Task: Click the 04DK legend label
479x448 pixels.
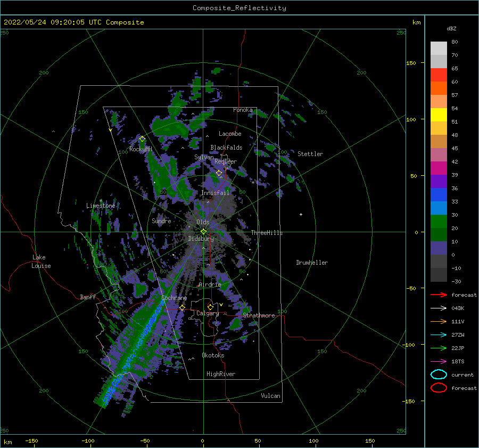Action: [458, 308]
